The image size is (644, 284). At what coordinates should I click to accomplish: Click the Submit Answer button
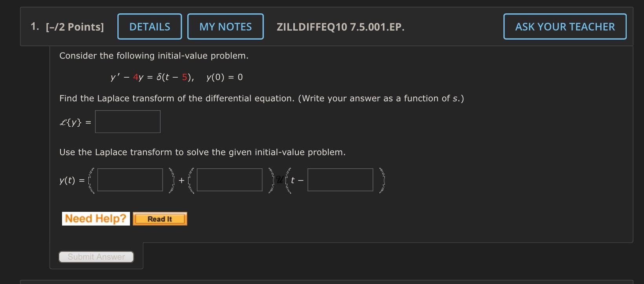[x=96, y=257]
